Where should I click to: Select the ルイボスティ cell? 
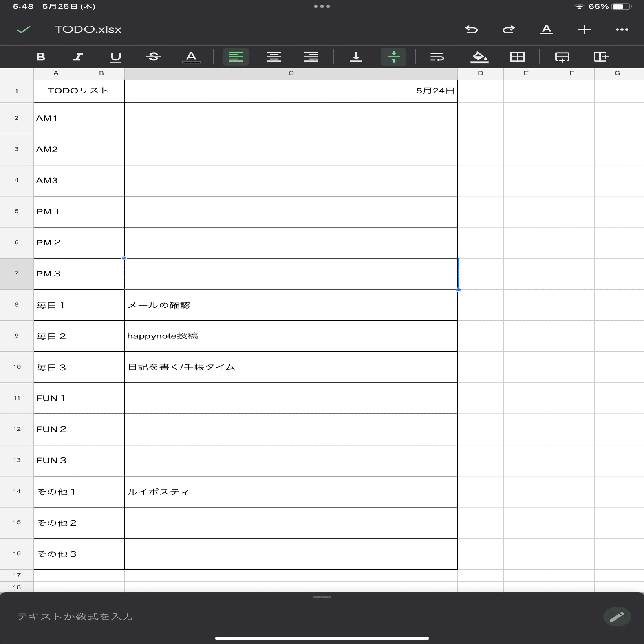tap(291, 492)
